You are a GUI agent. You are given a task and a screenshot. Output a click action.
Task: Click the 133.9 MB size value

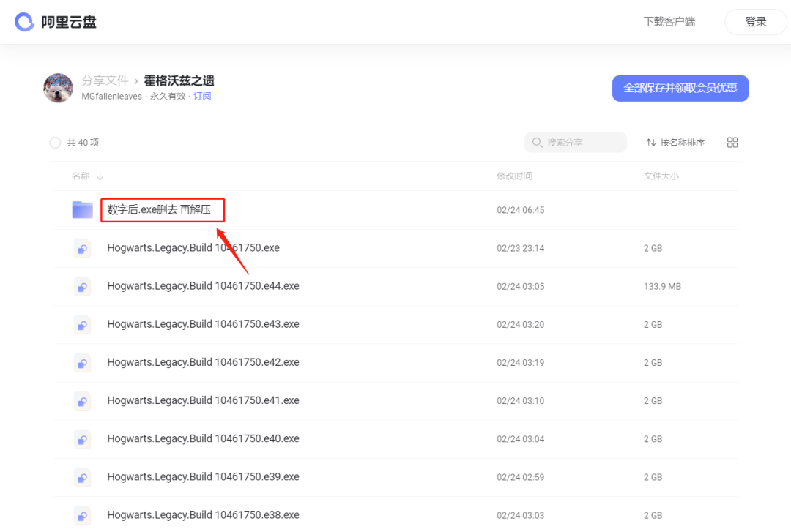coord(662,286)
